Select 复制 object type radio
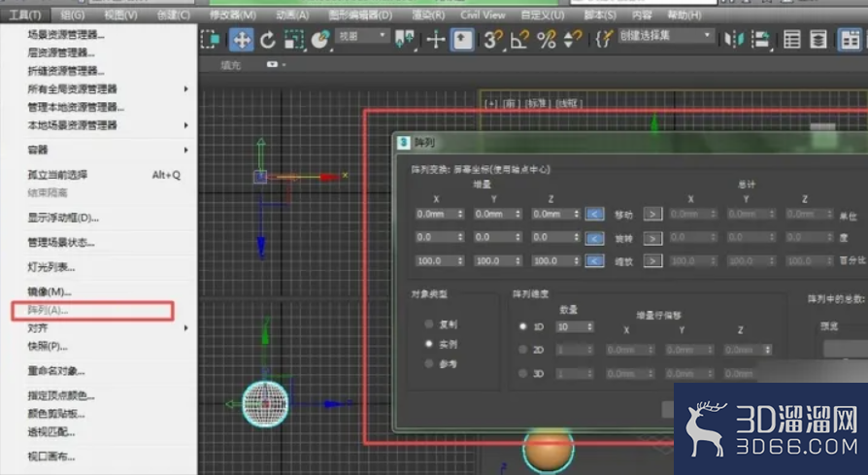The height and width of the screenshot is (475, 868). coord(428,324)
